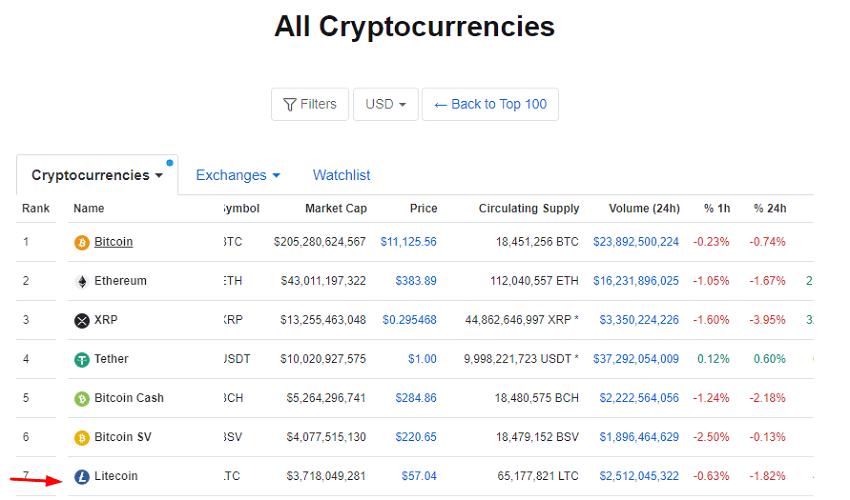Open the Bitcoin name link

tap(114, 242)
